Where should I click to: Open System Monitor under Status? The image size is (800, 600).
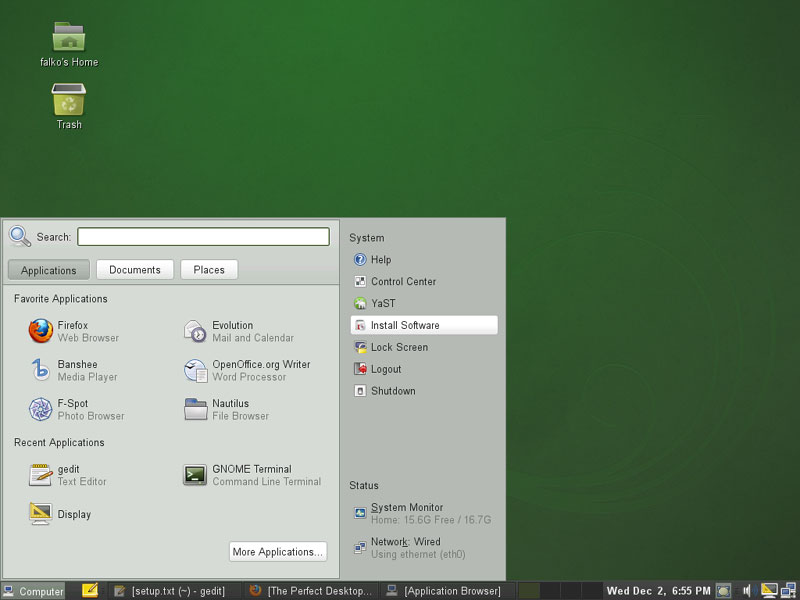coord(423,513)
